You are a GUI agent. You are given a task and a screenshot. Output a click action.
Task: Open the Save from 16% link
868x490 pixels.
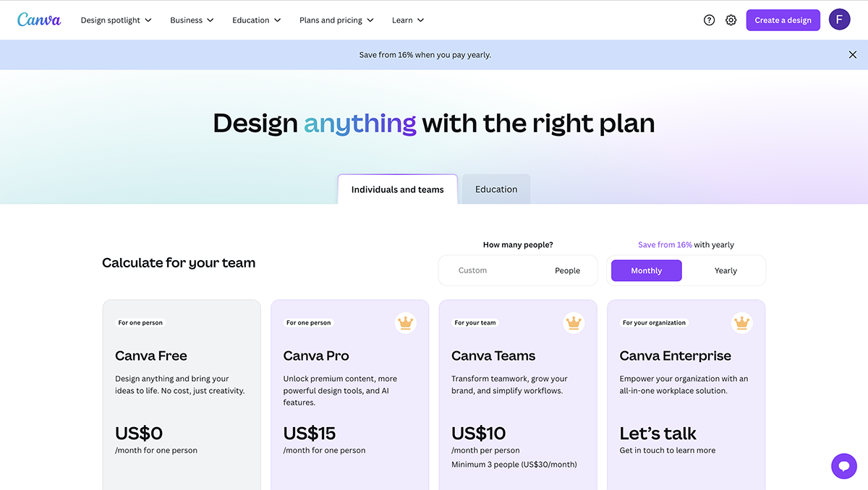click(x=665, y=244)
